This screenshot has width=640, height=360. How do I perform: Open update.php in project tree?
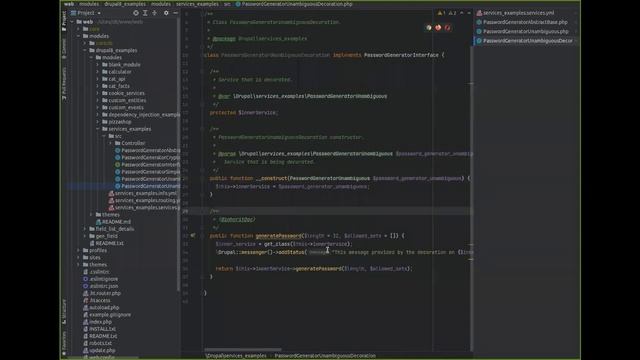(99, 351)
